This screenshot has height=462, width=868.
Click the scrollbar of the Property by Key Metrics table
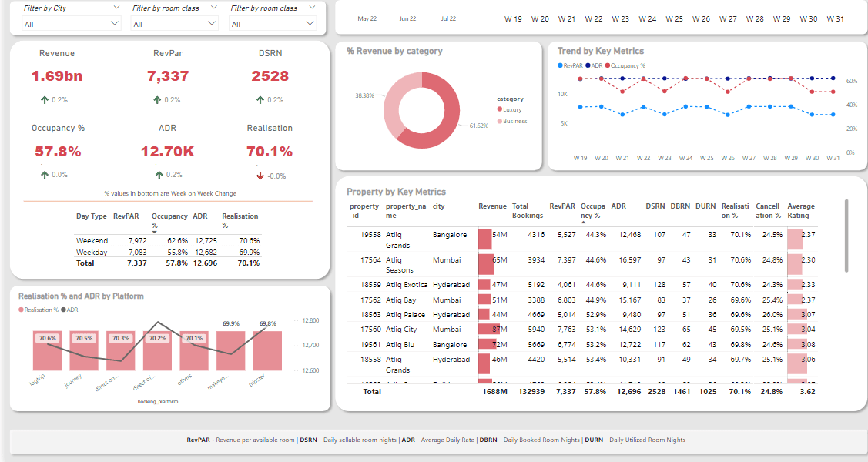(x=846, y=236)
